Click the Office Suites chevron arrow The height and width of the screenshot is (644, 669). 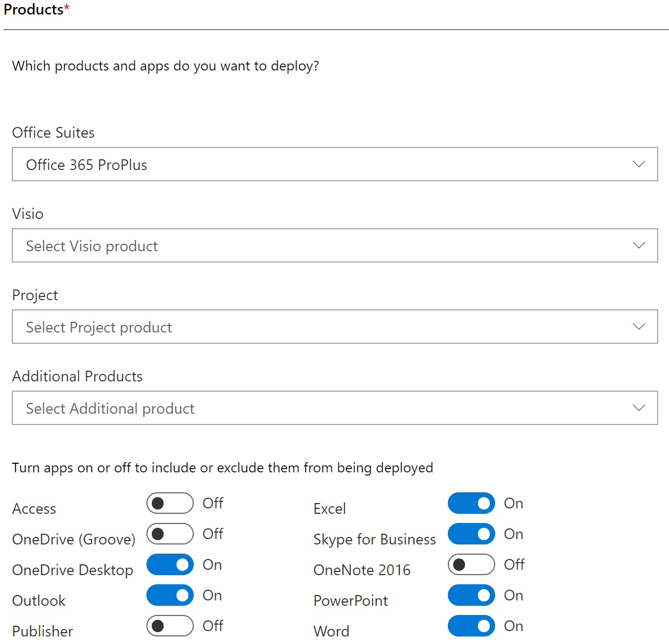[639, 164]
